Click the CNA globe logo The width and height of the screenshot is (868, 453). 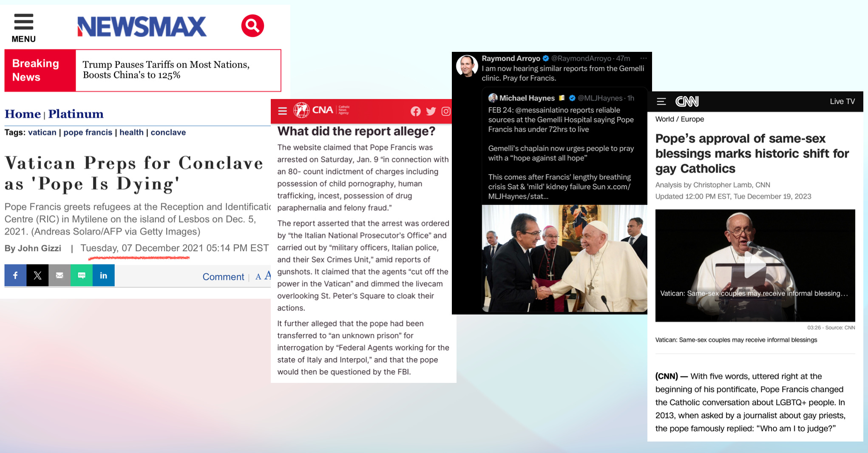301,110
